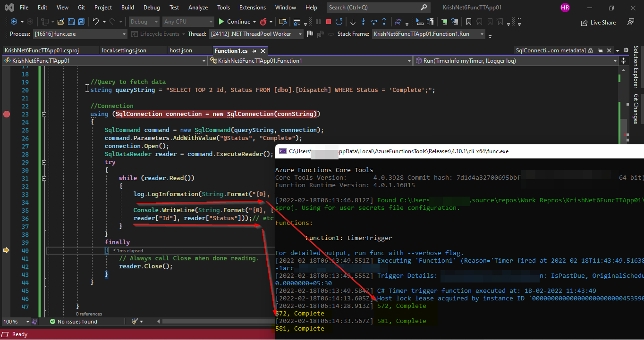The height and width of the screenshot is (340, 644).
Task: Click the split editor icon above the scrollbar
Action: pos(623,61)
